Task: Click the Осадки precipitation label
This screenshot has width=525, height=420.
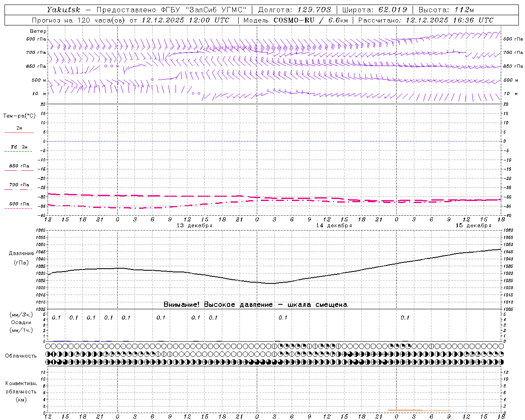Action: point(21,322)
